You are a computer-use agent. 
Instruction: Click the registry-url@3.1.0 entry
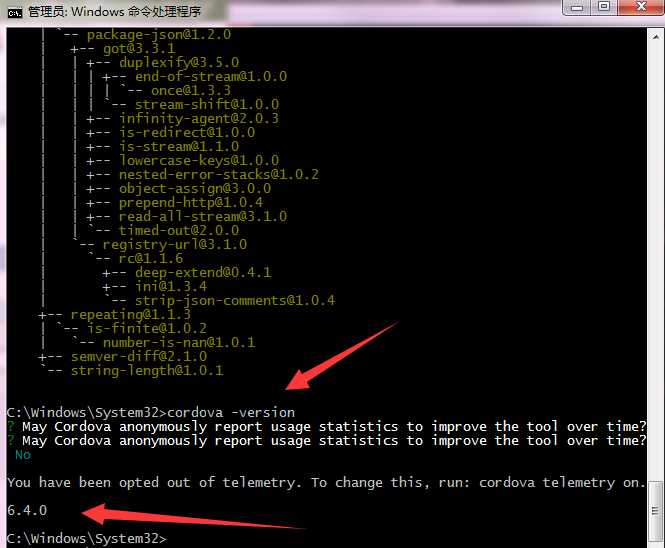[175, 244]
